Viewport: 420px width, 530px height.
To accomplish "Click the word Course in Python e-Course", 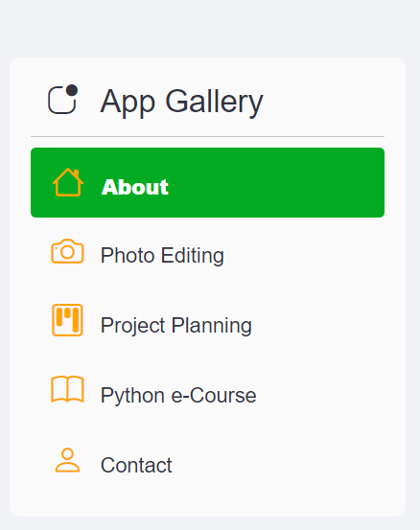I will click(x=222, y=396).
